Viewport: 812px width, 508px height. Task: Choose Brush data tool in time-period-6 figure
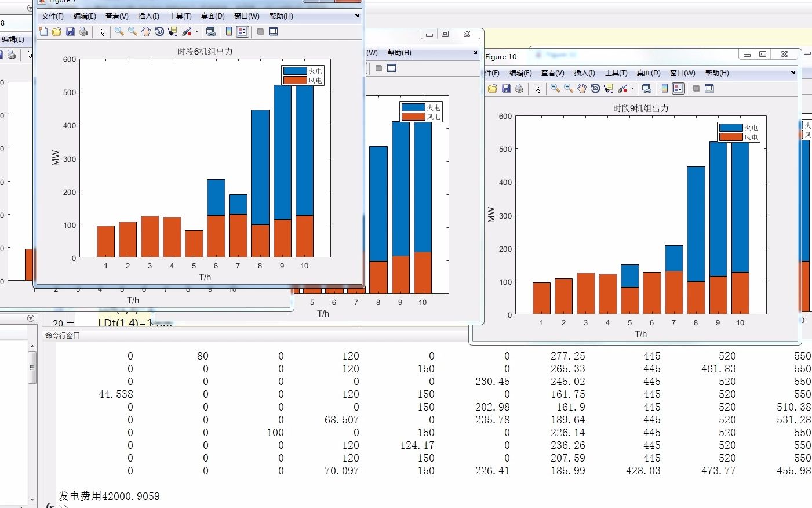[187, 31]
